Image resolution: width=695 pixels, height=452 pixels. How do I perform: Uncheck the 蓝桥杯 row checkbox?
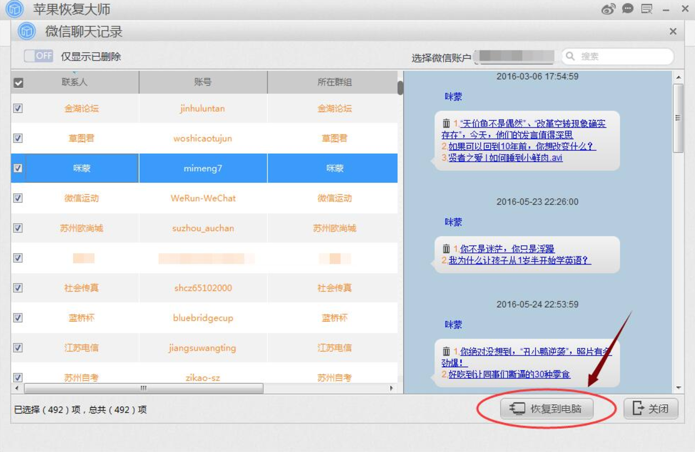(18, 318)
